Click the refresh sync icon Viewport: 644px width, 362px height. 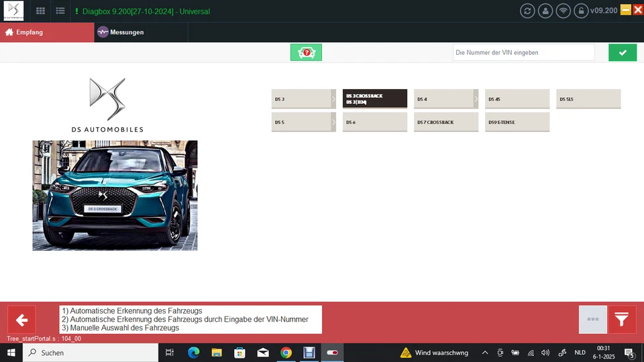(527, 11)
